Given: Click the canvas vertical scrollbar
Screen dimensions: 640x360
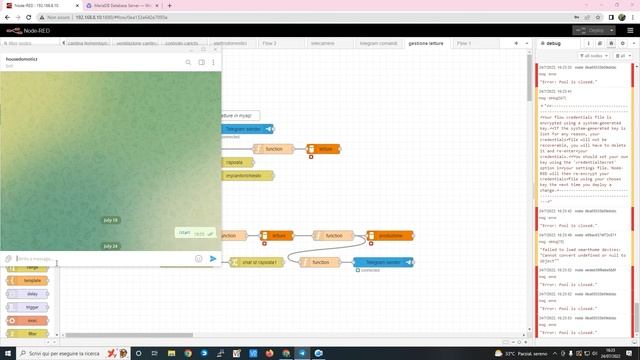Looking at the screenshot, I should 529,78.
